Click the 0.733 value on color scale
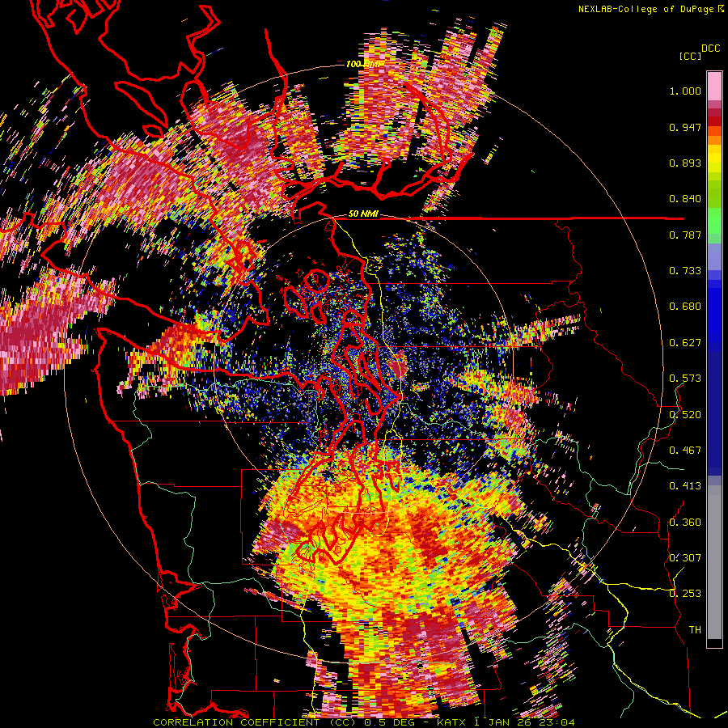The width and height of the screenshot is (728, 728). click(685, 271)
